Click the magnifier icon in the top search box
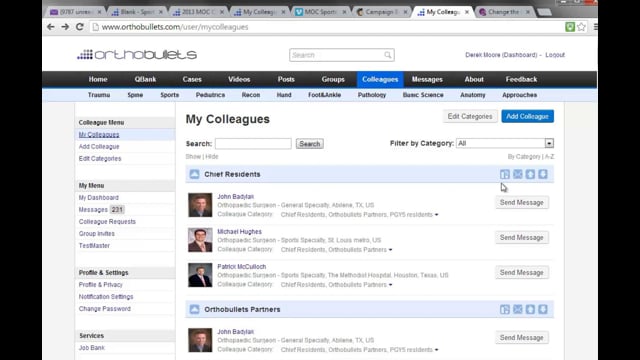 [387, 55]
